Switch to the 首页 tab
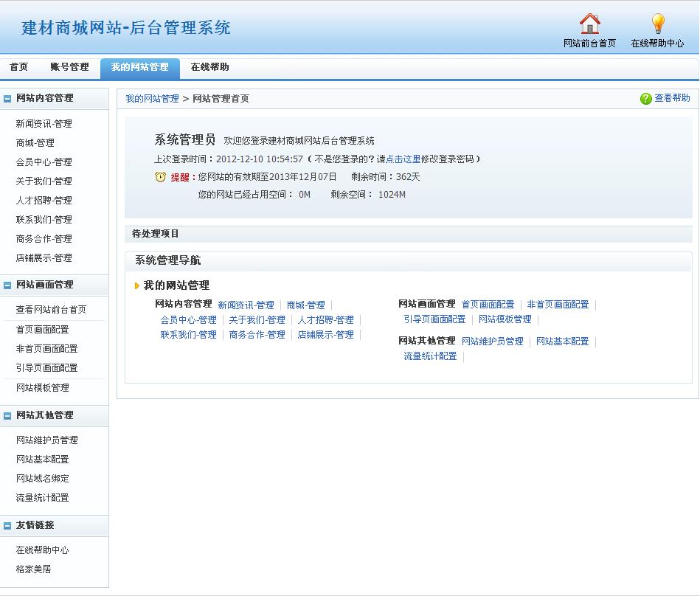Image resolution: width=700 pixels, height=596 pixels. [18, 67]
